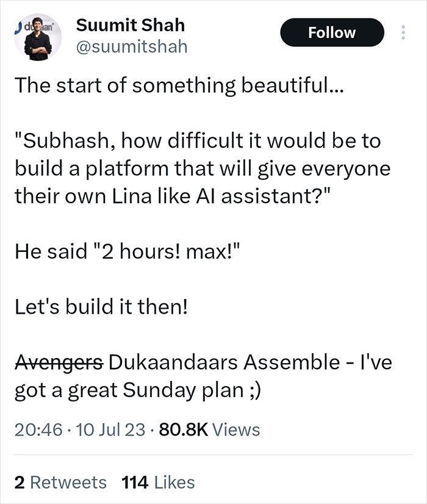Click the quoted paragraph addressed to Subhash

tap(201, 167)
